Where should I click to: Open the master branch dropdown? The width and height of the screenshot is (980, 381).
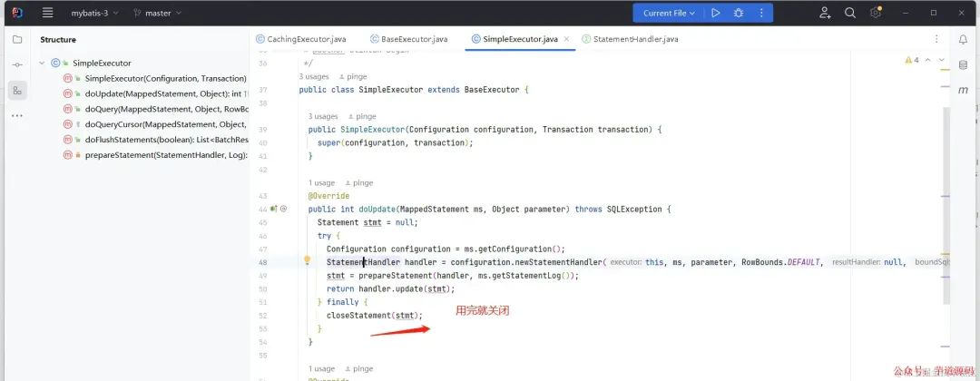(158, 13)
